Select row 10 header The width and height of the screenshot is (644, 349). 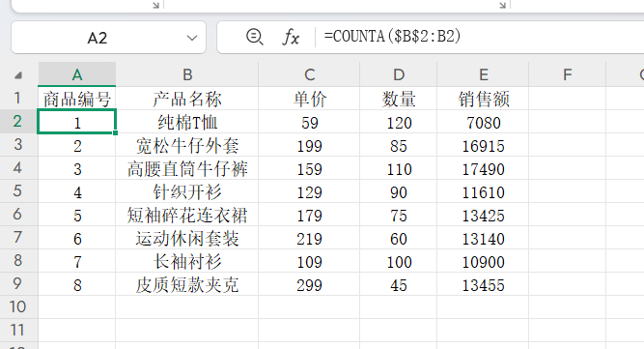(18, 307)
